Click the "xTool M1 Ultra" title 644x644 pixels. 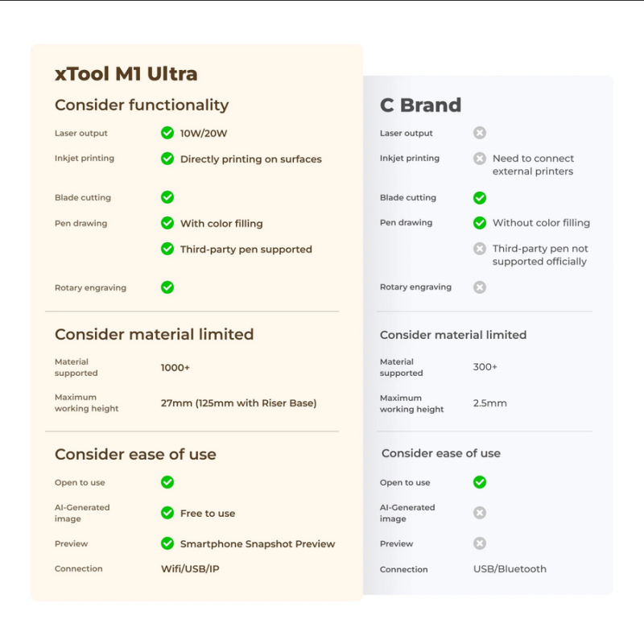pyautogui.click(x=126, y=74)
